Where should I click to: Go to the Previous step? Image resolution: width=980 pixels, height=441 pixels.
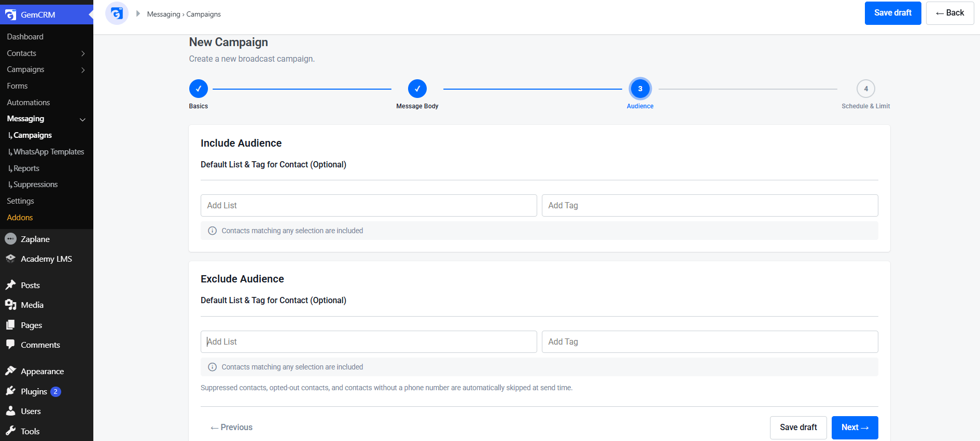click(x=231, y=428)
